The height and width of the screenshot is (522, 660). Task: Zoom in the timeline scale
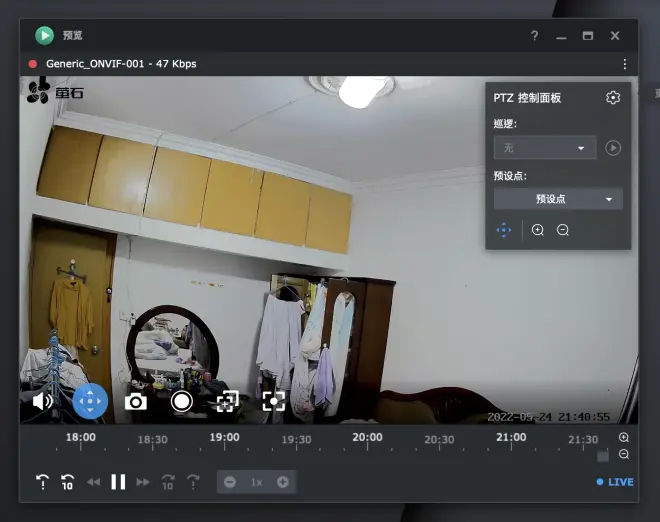(624, 437)
